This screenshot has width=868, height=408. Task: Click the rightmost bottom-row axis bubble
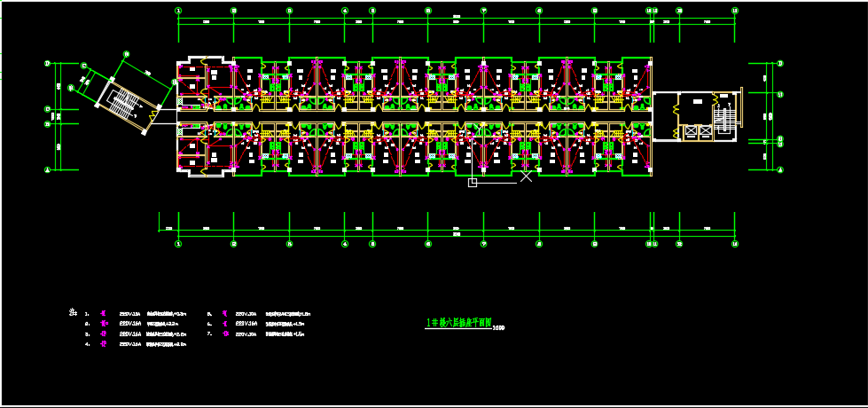pyautogui.click(x=735, y=242)
